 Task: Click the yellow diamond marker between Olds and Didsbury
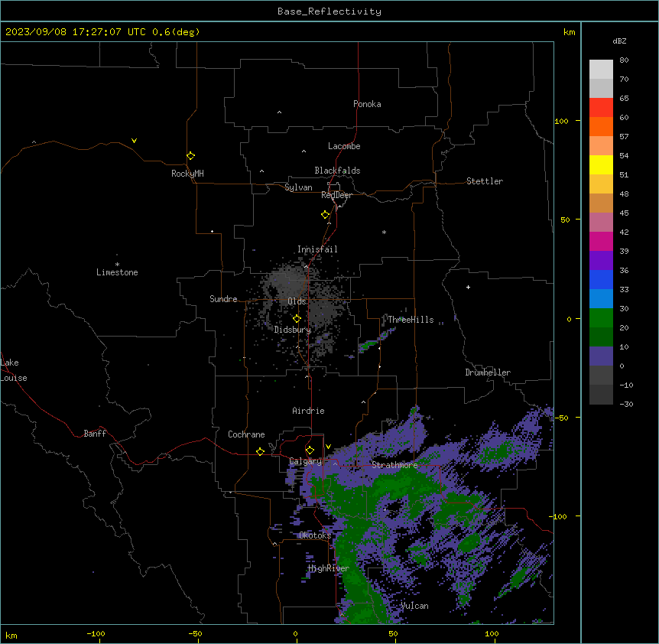pos(297,319)
